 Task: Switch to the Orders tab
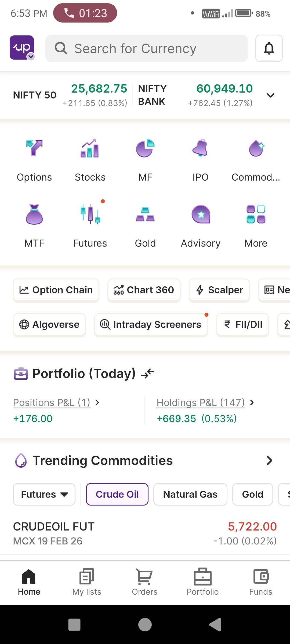(x=144, y=582)
